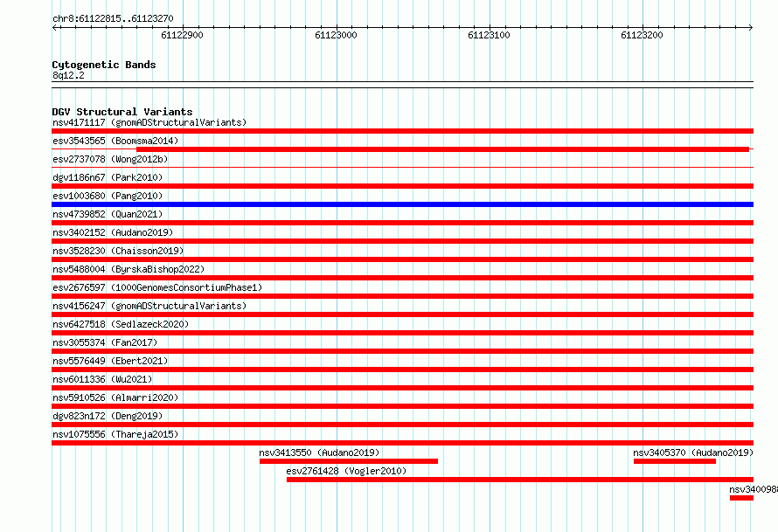Select nsv3055374 (Fan2017) variant label
Image resolution: width=778 pixels, height=532 pixels.
coord(105,342)
